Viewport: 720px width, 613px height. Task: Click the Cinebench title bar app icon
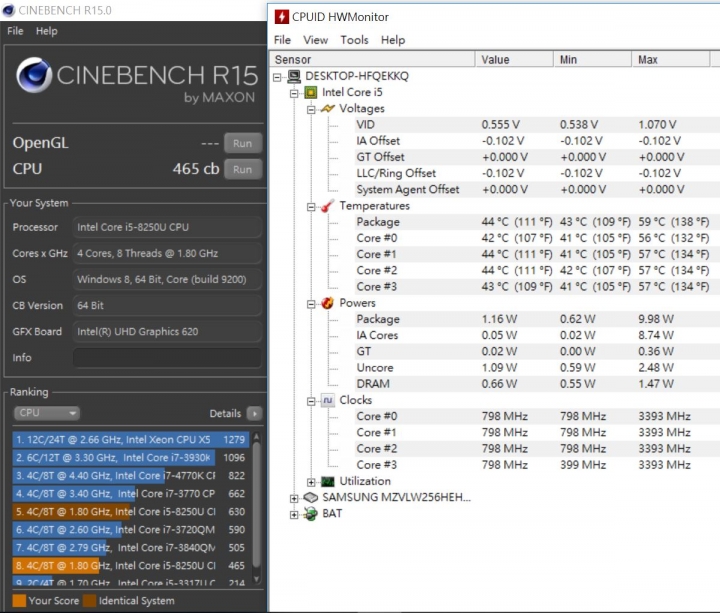pyautogui.click(x=8, y=10)
